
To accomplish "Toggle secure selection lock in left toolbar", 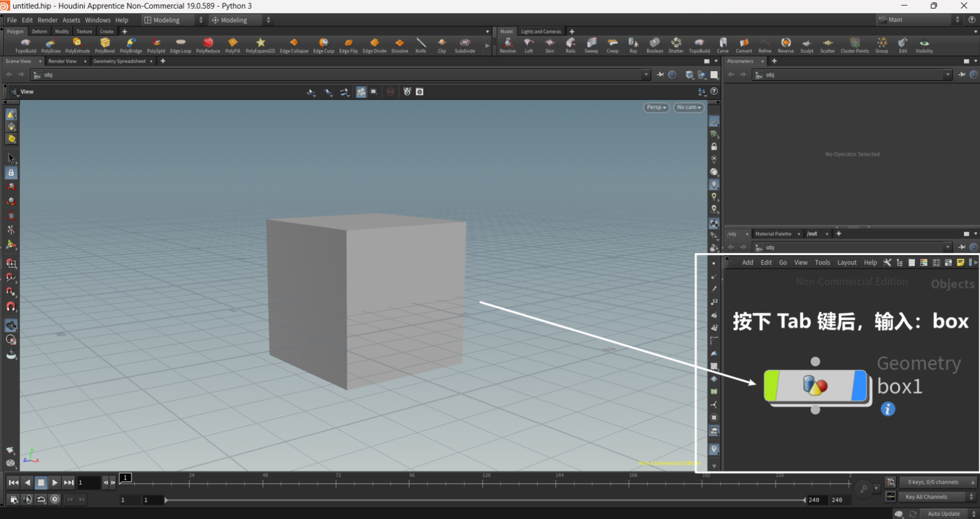I will (11, 173).
